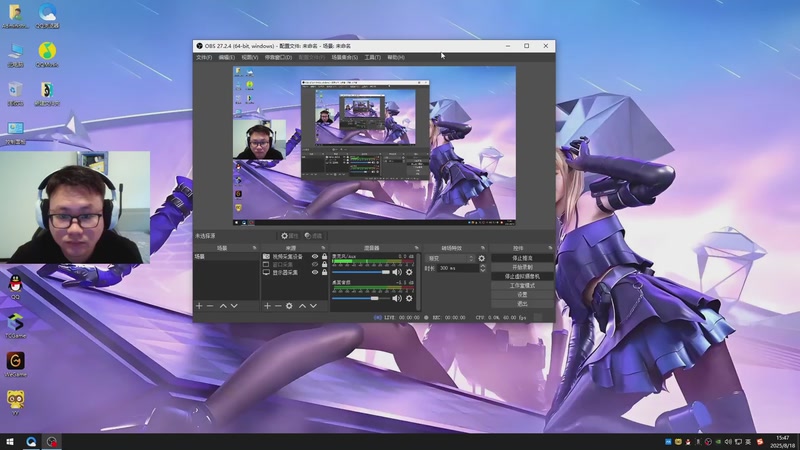
Task: Click the 停止虚拟摄像机 button
Action: click(522, 277)
